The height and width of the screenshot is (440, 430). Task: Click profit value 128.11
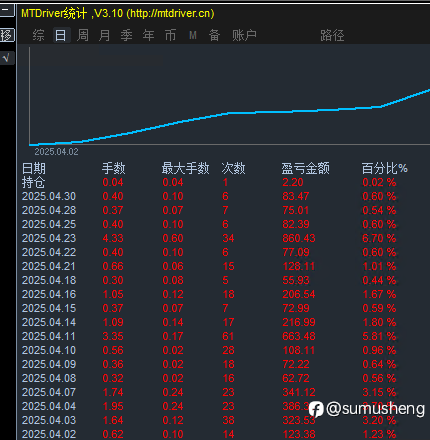coord(299,266)
